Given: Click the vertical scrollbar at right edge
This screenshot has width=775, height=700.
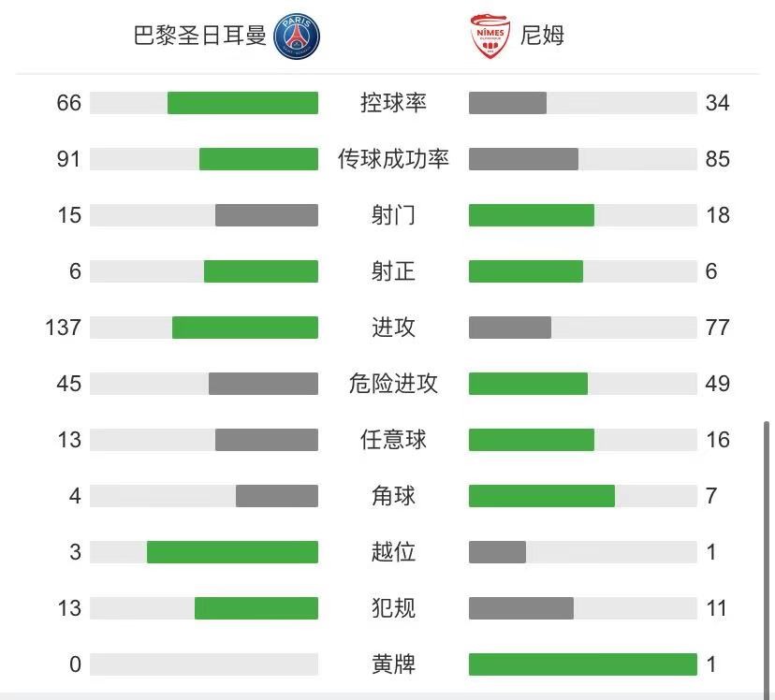Looking at the screenshot, I should click(x=766, y=557).
